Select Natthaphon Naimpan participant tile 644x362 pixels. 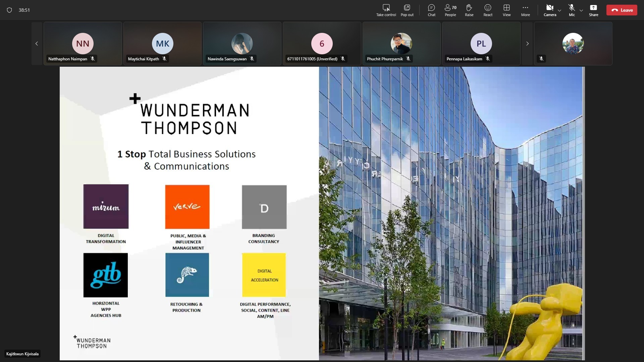(83, 44)
